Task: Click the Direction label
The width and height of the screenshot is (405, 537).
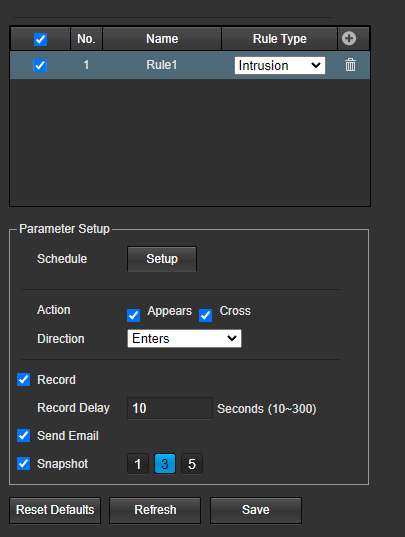Action: pos(61,339)
